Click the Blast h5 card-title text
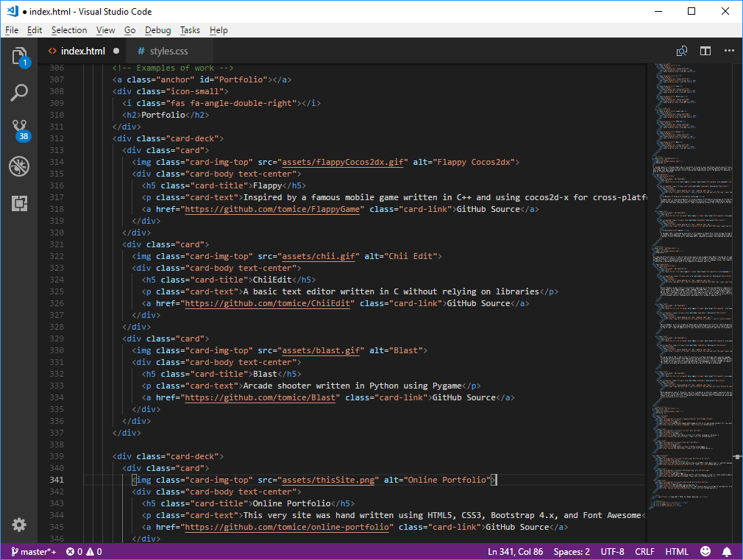743x560 pixels. [x=265, y=374]
